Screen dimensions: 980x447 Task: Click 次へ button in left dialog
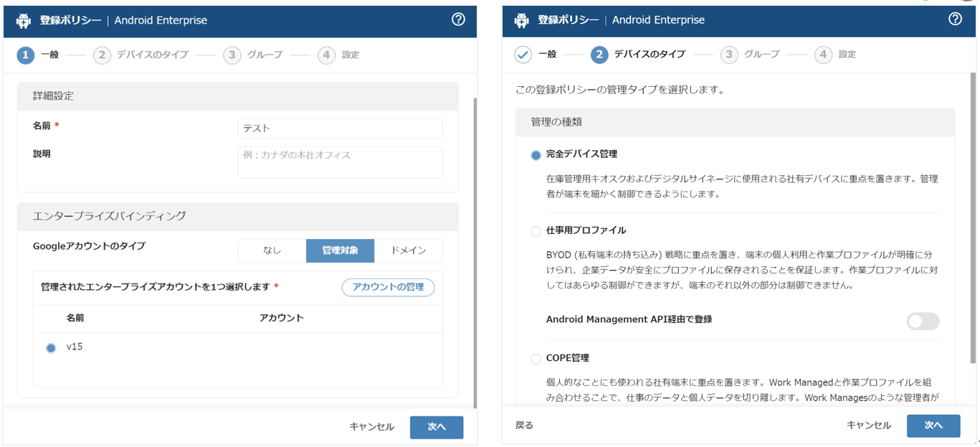tap(437, 427)
